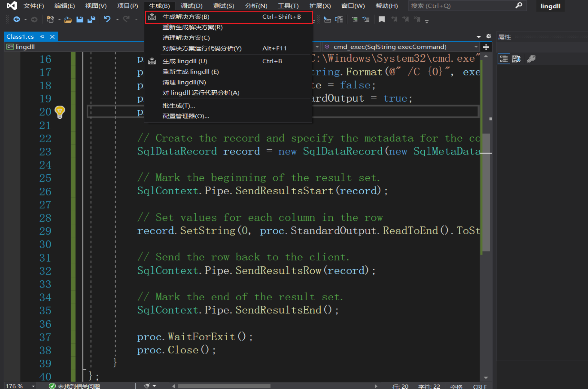Click the Next Bookmark icon
The height and width of the screenshot is (389, 588).
tap(406, 19)
